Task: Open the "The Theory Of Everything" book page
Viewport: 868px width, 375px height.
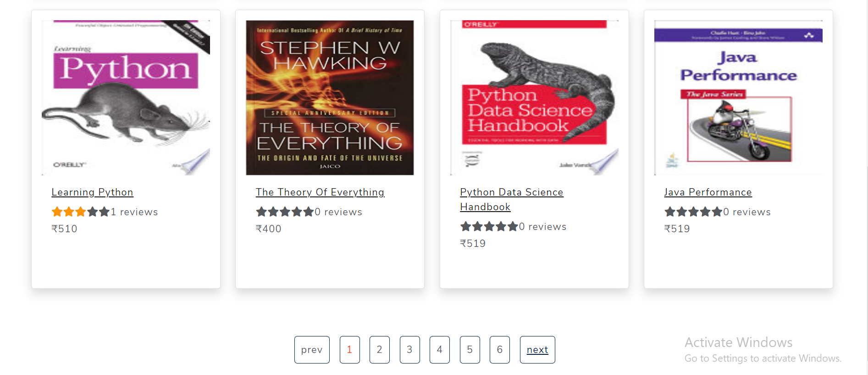Action: [x=320, y=192]
